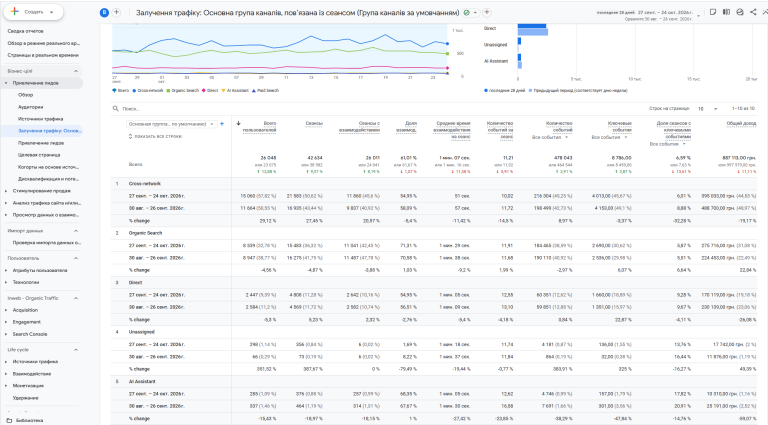The width and height of the screenshot is (768, 425).
Task: Open Обзор under Привлечение лидов
Action: [x=25, y=95]
